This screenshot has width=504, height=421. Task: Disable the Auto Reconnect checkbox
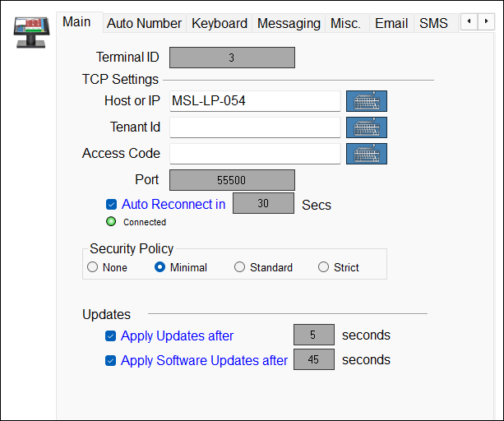coord(111,204)
